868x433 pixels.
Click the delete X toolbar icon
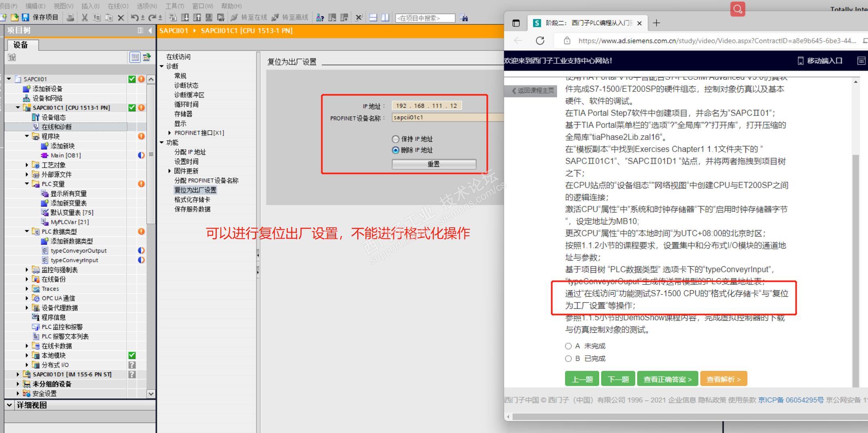pyautogui.click(x=121, y=18)
